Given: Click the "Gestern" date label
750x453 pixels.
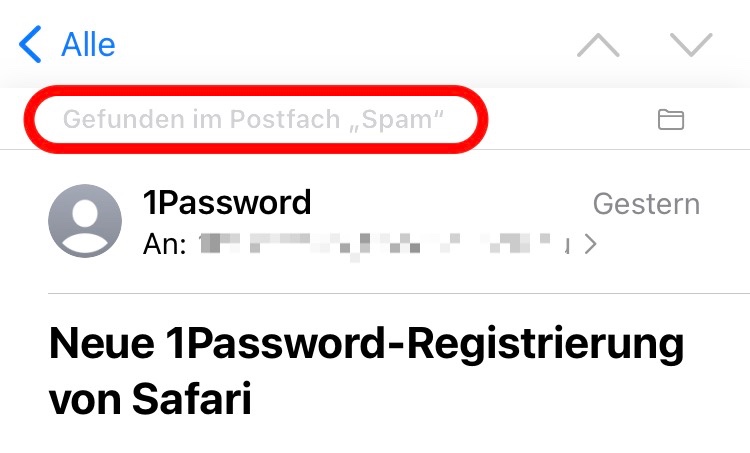Looking at the screenshot, I should pos(646,204).
